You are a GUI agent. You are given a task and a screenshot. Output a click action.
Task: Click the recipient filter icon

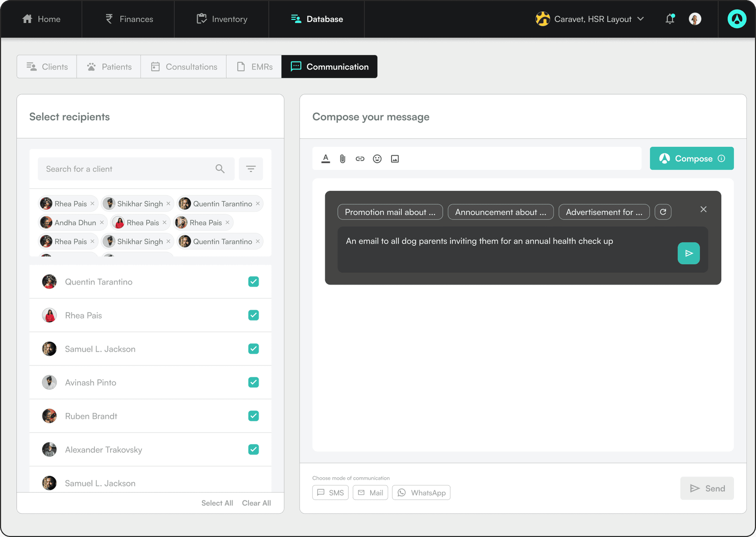tap(251, 169)
